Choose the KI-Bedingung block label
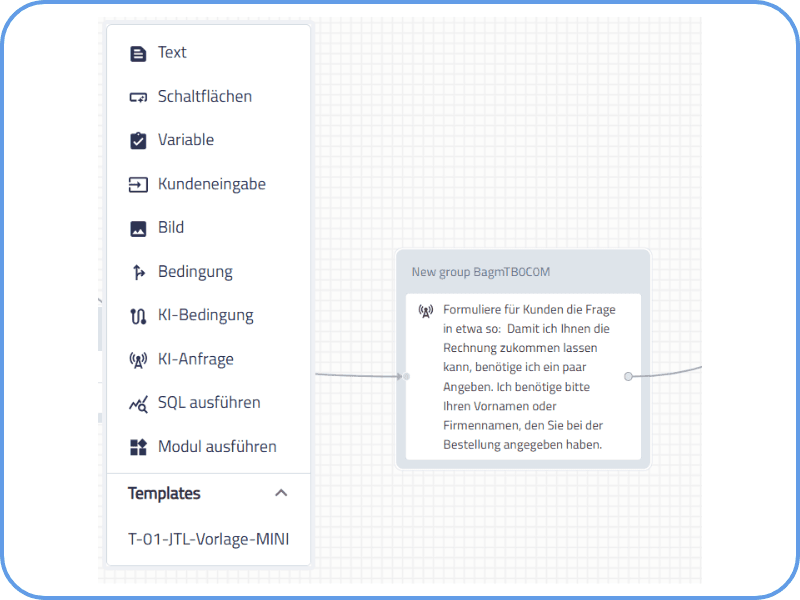Image resolution: width=800 pixels, height=600 pixels. tap(206, 316)
